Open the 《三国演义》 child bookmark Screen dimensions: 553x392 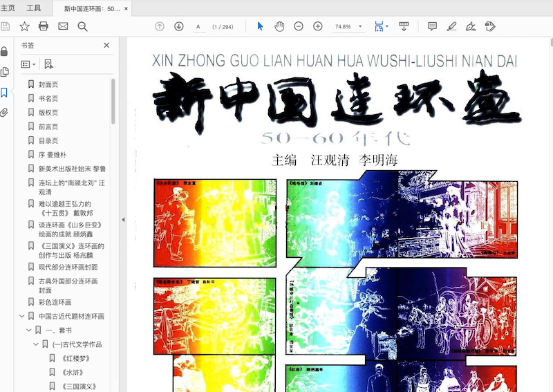point(79,386)
